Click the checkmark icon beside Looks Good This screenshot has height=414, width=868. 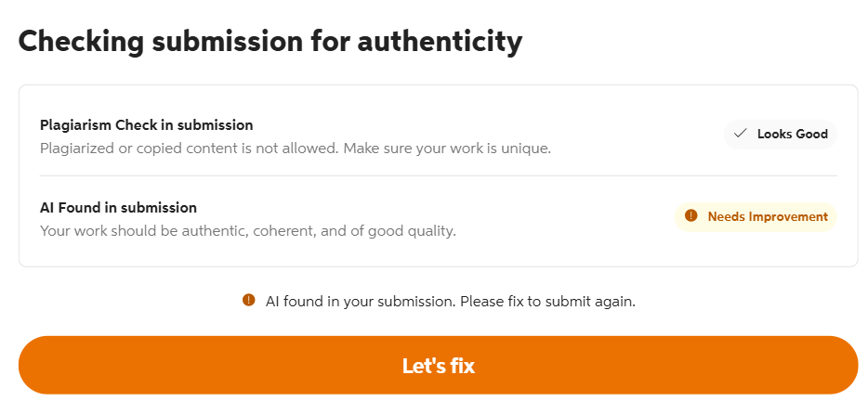pos(740,134)
